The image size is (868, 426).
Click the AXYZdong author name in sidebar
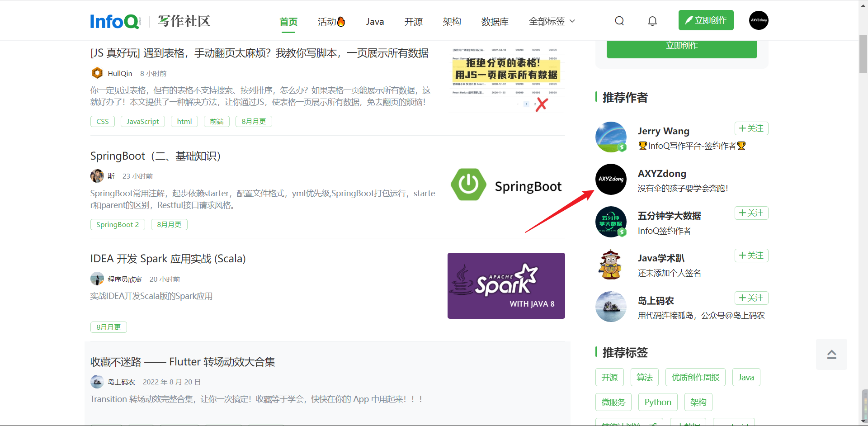tap(662, 174)
